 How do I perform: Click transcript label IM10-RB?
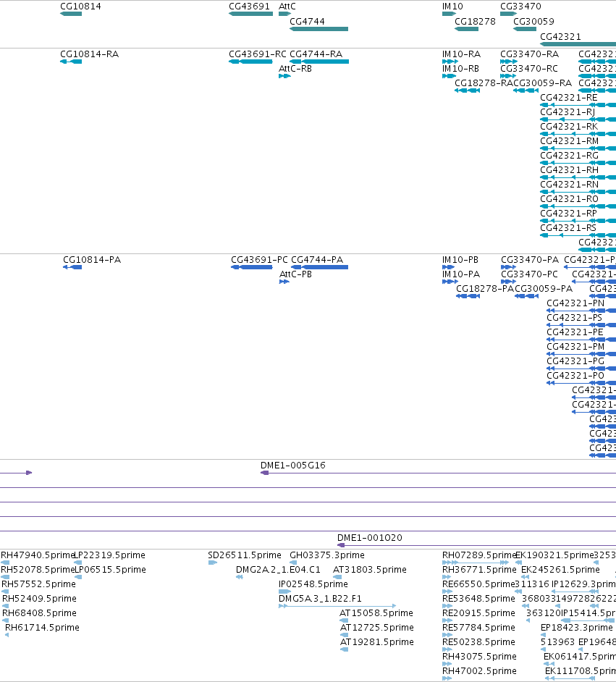click(x=460, y=69)
